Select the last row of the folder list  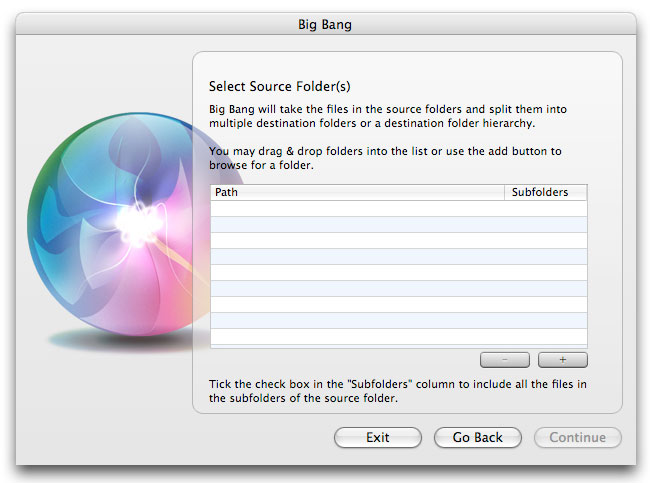pyautogui.click(x=399, y=337)
